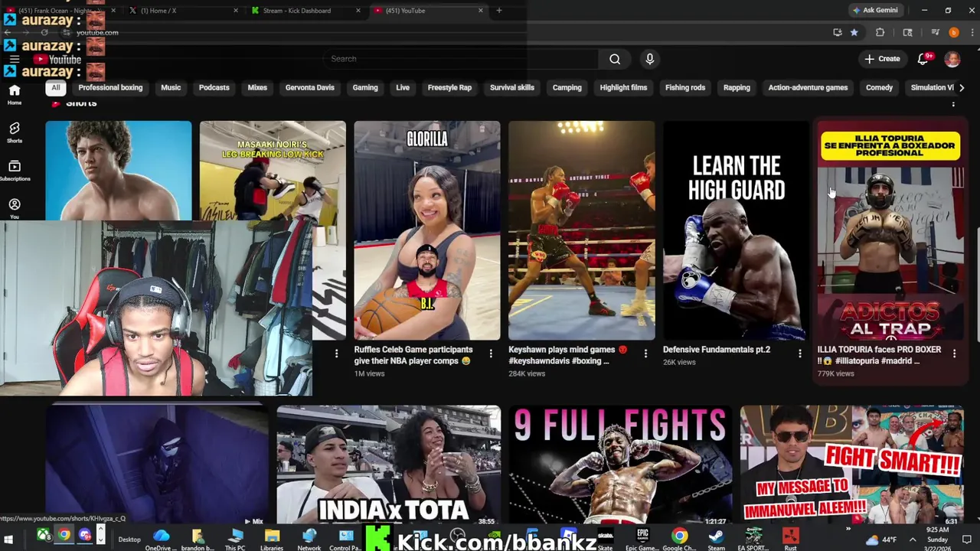Open Keyshawn boxing ring short thumbnail
This screenshot has width=980, height=551.
click(582, 230)
